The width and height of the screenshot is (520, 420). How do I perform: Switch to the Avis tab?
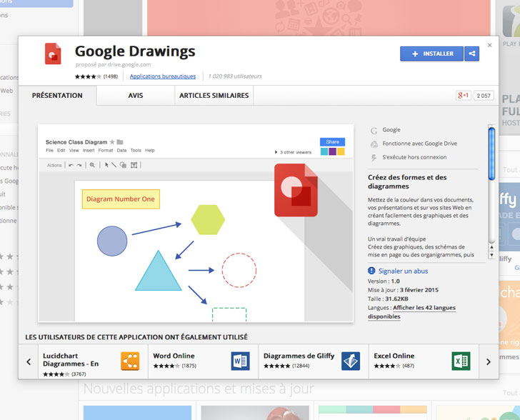136,96
